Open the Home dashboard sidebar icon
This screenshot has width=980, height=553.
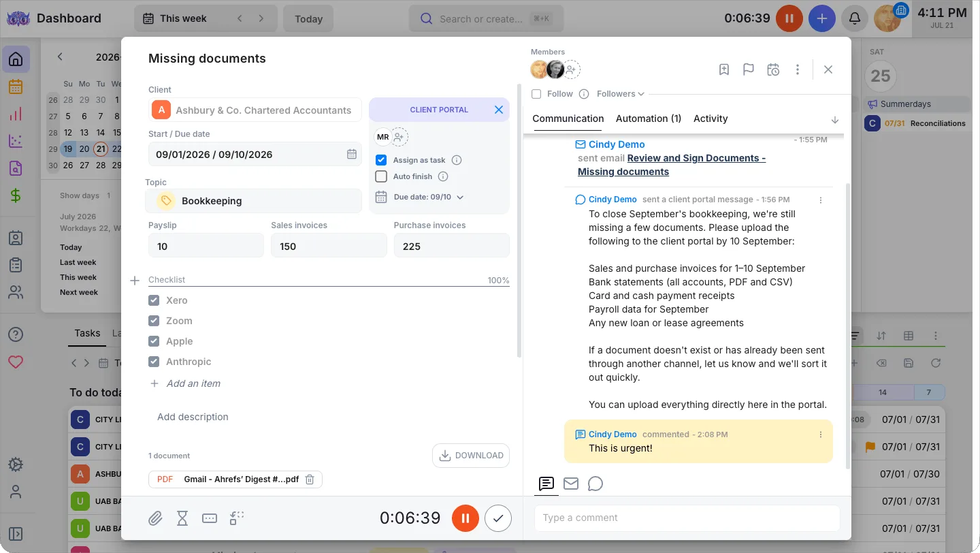coord(16,59)
